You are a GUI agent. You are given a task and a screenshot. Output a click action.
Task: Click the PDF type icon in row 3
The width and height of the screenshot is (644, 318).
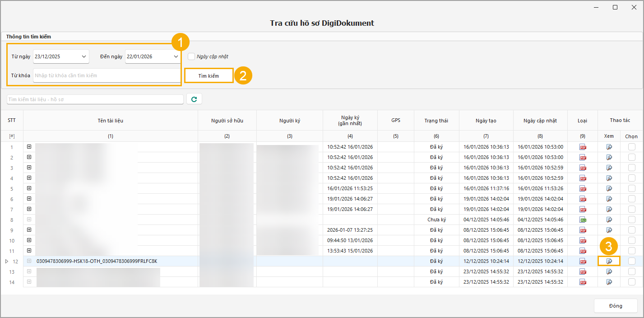(x=583, y=168)
